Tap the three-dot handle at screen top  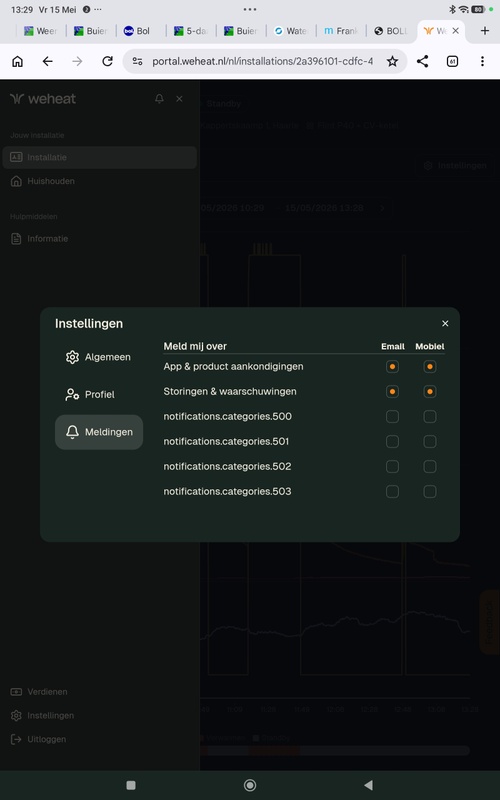coord(250,9)
